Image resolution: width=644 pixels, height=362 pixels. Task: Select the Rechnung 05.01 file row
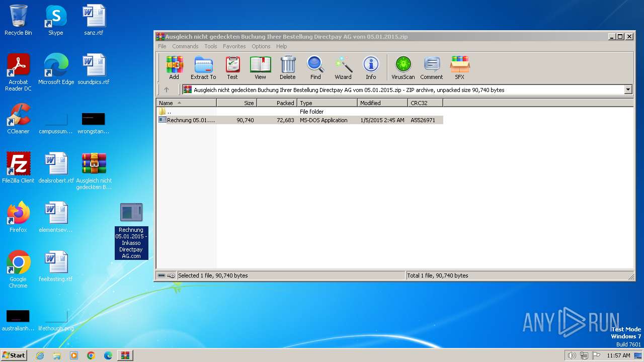click(300, 120)
